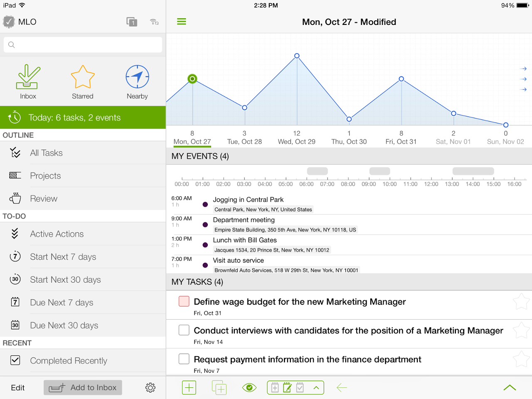Mark Request payment information task complete

click(184, 359)
